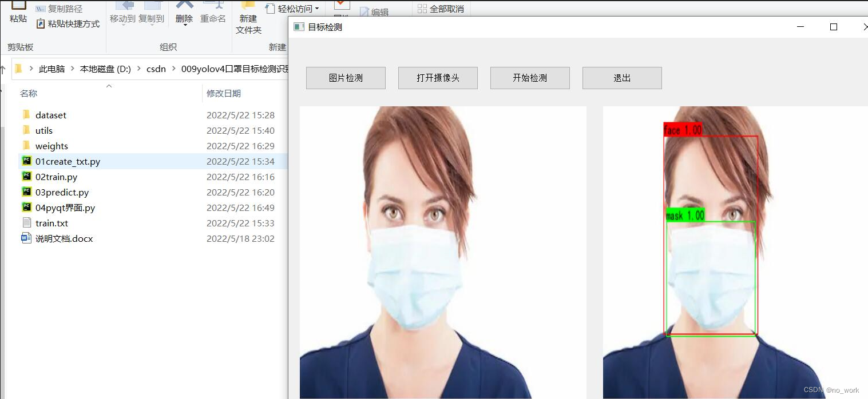The width and height of the screenshot is (868, 399).
Task: Click 全部取消 in Explorer ribbon
Action: (x=441, y=9)
